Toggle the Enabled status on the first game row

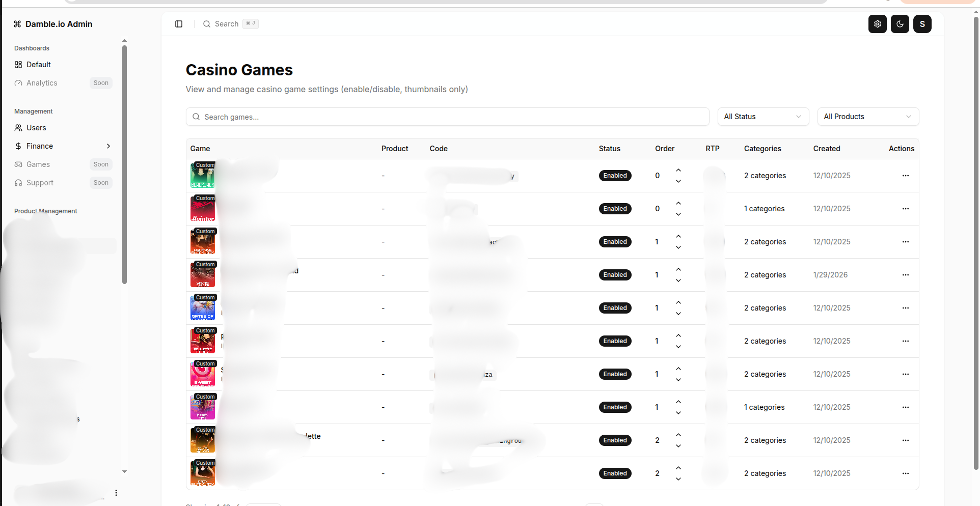615,175
